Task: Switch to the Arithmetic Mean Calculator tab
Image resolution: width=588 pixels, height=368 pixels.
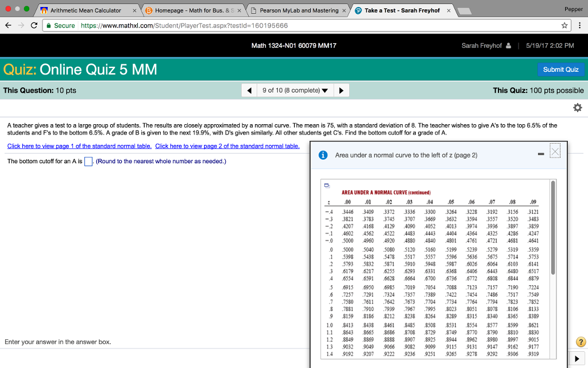Action: (x=85, y=10)
